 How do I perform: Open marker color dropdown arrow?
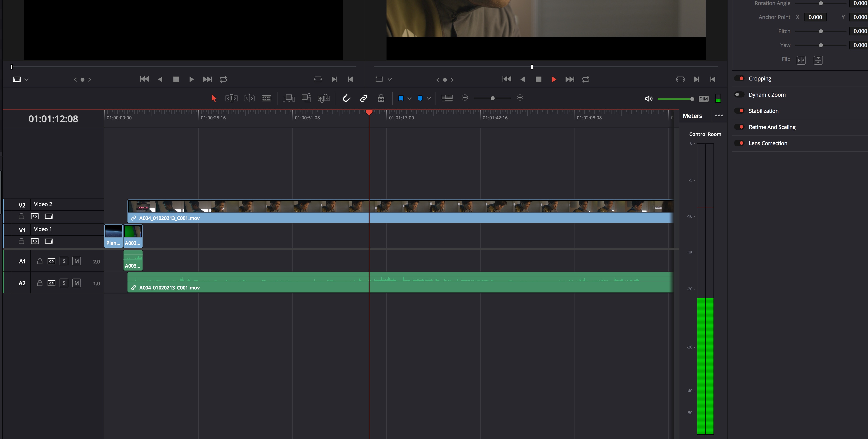point(429,98)
